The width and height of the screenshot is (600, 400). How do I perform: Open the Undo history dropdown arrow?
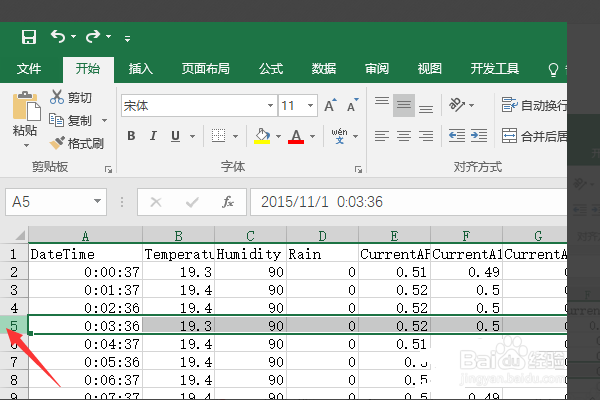point(73,37)
